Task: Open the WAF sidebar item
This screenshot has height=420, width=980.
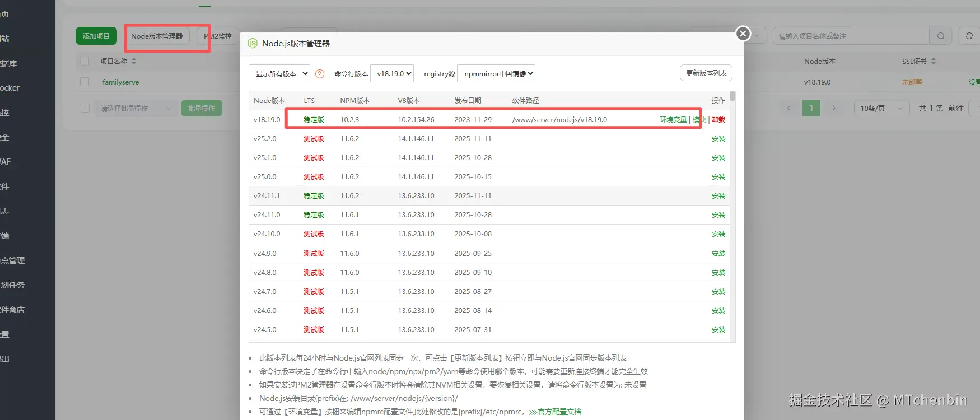Action: click(x=6, y=162)
